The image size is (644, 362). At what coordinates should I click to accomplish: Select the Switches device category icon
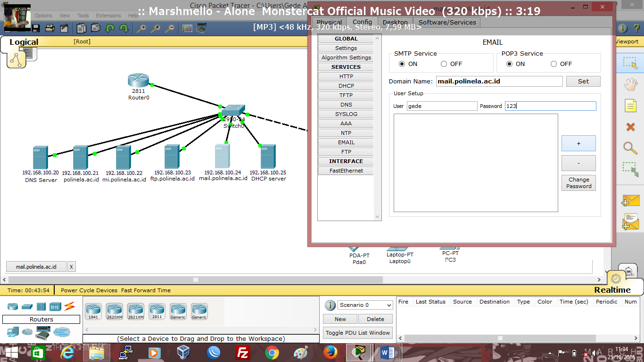[x=27, y=306]
